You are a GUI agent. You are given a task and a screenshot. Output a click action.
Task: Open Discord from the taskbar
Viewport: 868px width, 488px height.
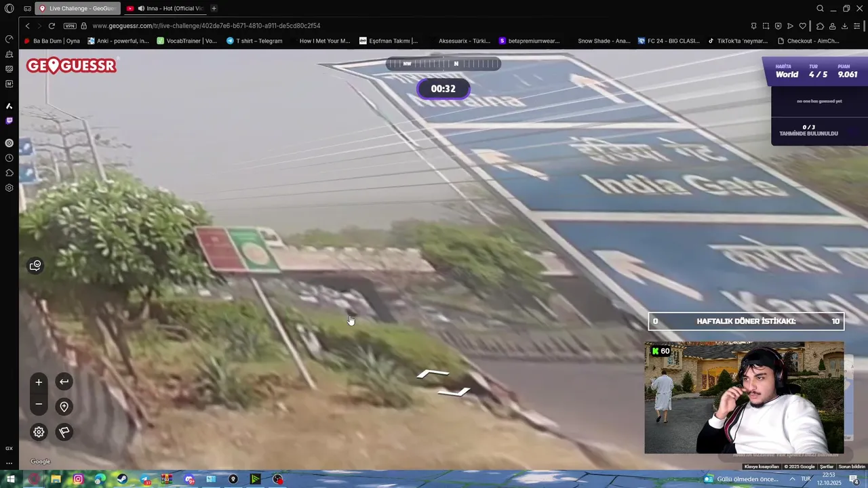tap(189, 479)
